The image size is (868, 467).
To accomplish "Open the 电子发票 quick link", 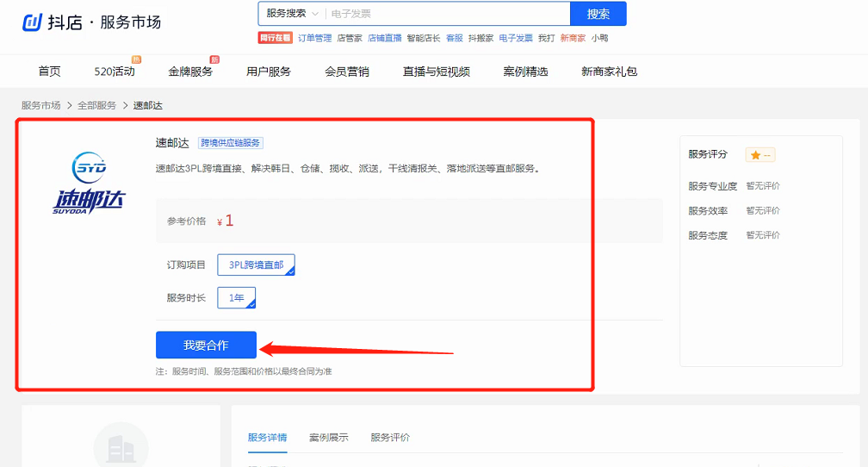I will pos(515,38).
